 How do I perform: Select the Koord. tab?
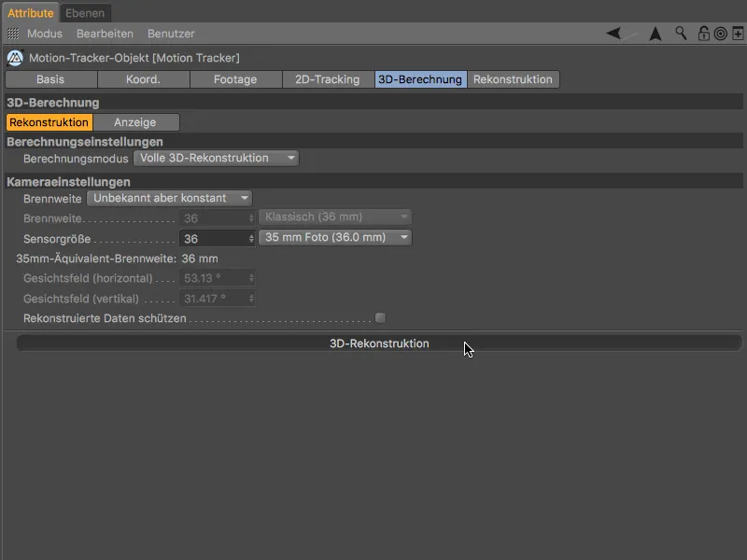point(144,79)
